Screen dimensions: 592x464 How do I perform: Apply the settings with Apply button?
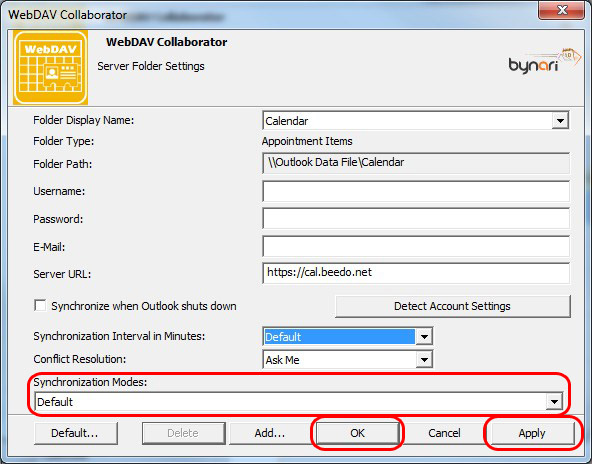click(532, 433)
